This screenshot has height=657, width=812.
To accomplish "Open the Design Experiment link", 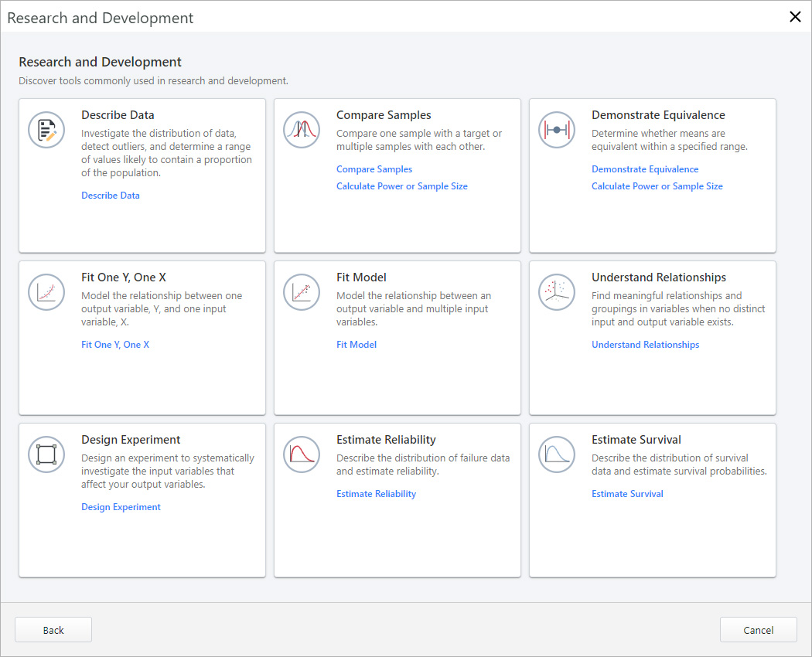I will point(121,506).
